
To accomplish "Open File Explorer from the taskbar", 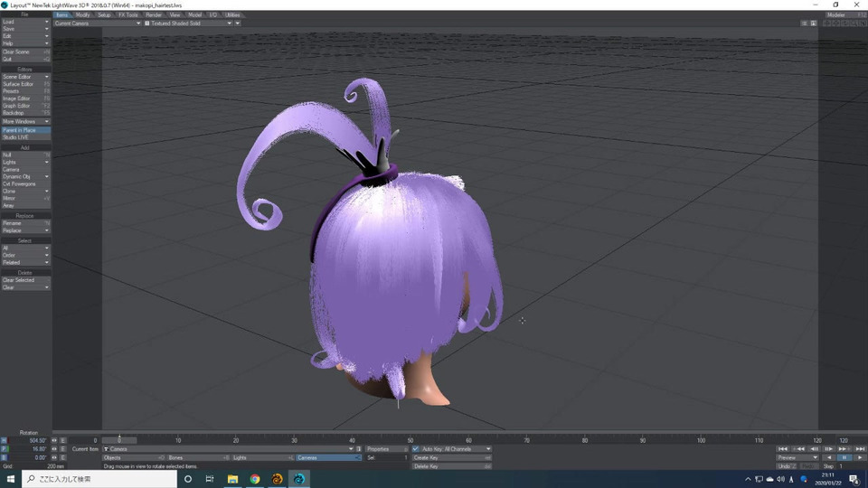I will [232, 479].
